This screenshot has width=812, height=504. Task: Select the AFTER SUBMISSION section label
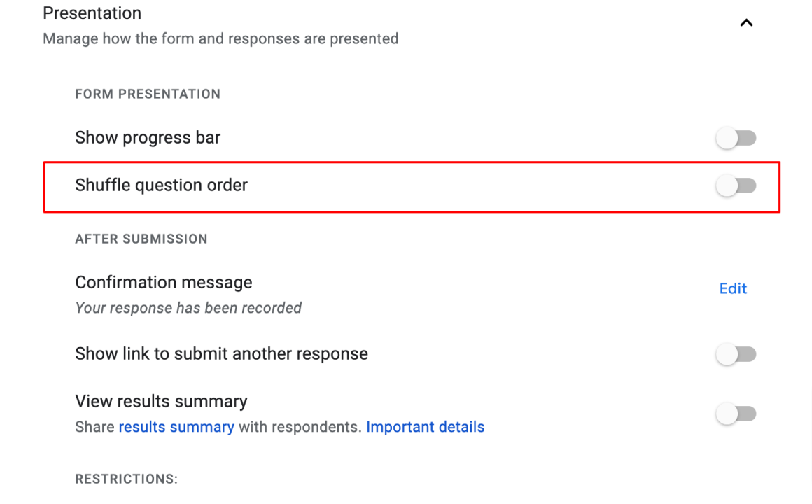[141, 239]
